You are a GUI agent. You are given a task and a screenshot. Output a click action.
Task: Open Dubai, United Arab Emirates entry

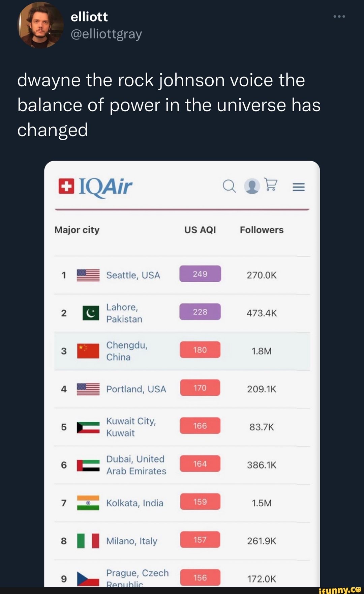click(136, 465)
